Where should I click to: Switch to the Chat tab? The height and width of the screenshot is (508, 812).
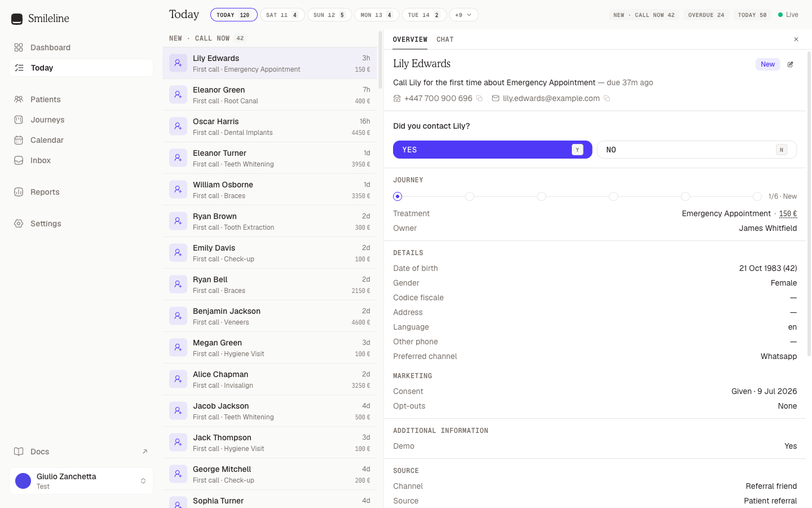pyautogui.click(x=445, y=40)
